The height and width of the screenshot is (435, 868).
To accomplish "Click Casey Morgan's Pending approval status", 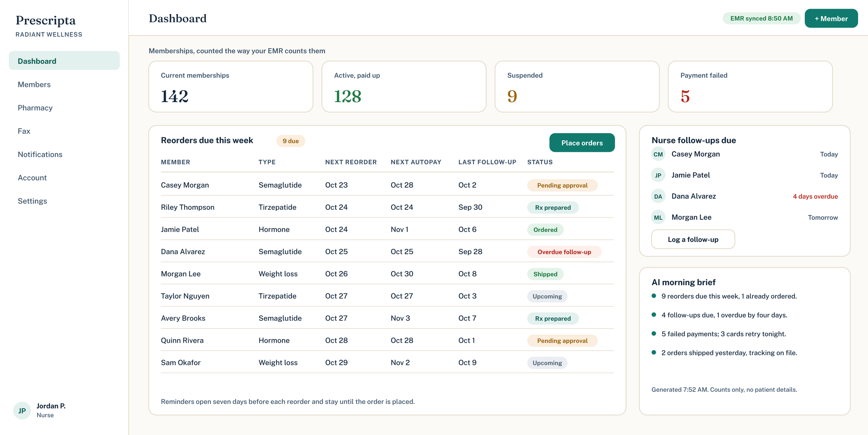I will [x=562, y=185].
